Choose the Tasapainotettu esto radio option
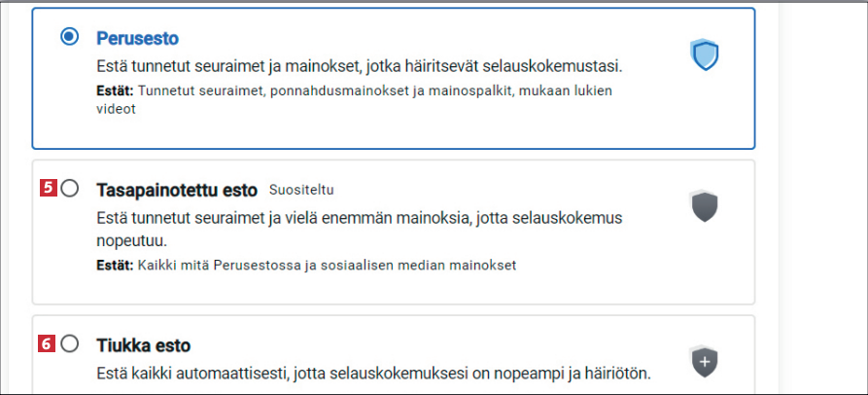Screen dimensions: 868x395 tap(69, 190)
